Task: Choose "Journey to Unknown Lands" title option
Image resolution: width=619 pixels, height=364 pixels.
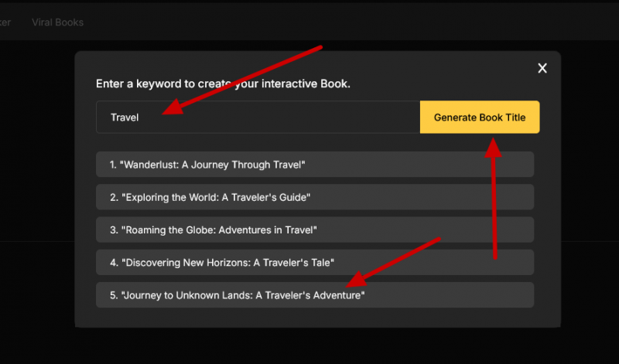Action: [x=315, y=295]
